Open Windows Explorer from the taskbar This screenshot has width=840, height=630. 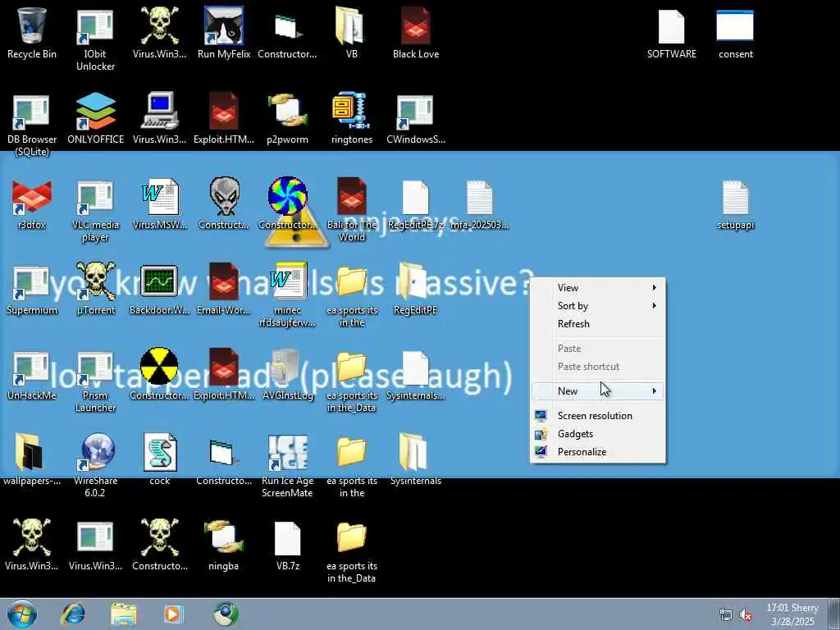pos(124,614)
